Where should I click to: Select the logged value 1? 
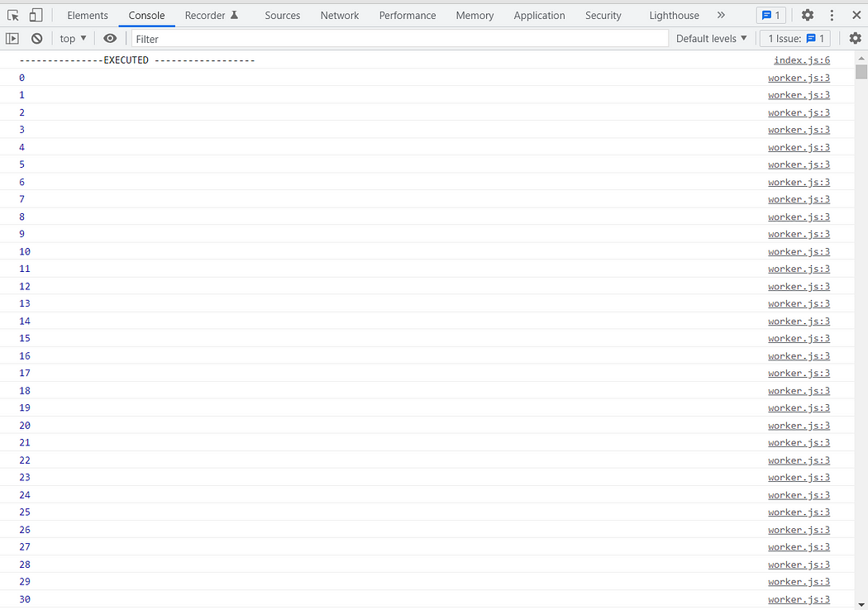tap(21, 95)
